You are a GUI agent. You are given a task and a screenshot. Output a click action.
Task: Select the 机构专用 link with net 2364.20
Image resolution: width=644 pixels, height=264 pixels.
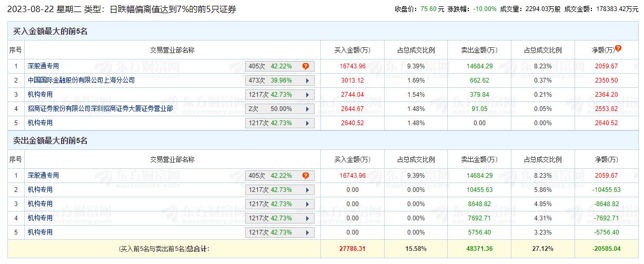click(40, 95)
